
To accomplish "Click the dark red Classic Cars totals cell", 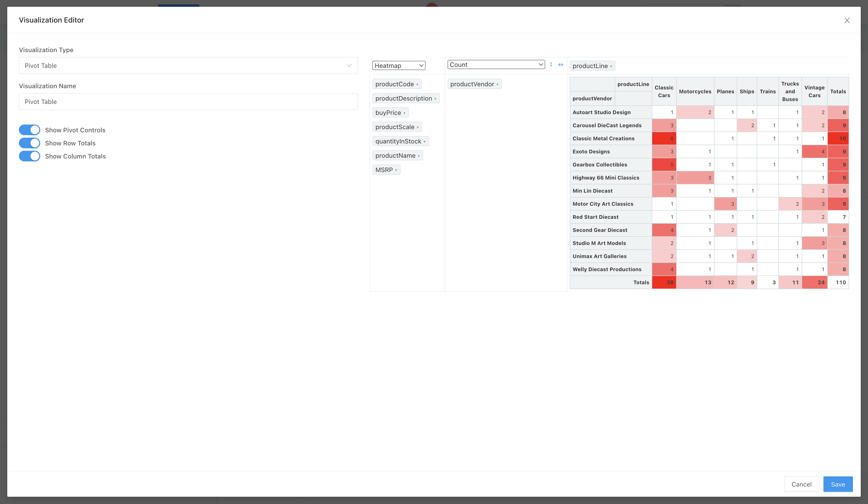I will (664, 282).
